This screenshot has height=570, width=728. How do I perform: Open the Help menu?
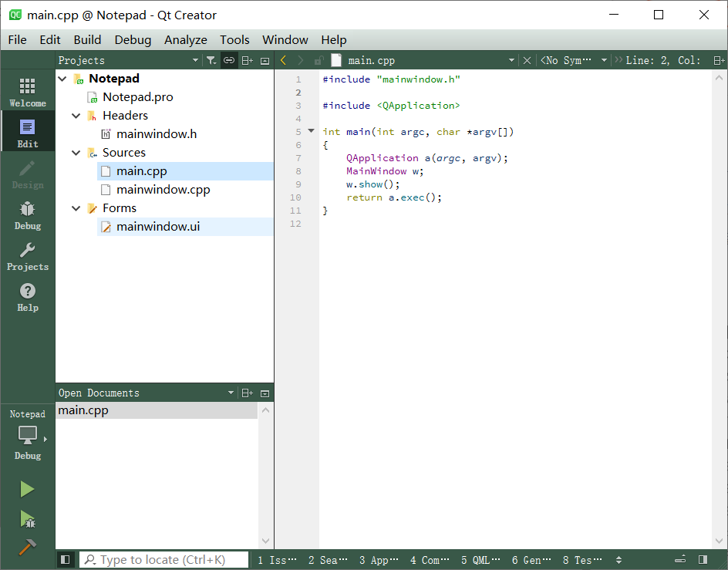point(334,40)
